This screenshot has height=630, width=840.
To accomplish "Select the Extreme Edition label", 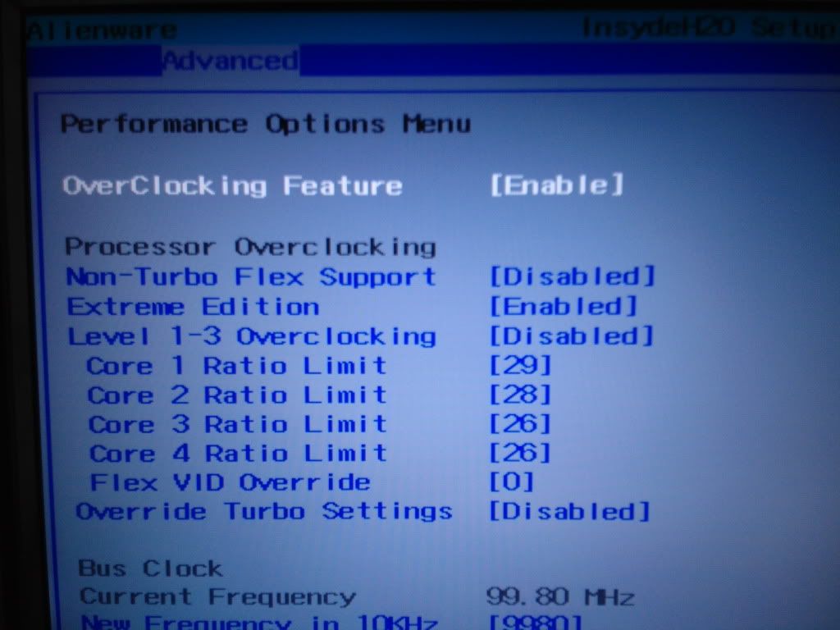I will 193,307.
